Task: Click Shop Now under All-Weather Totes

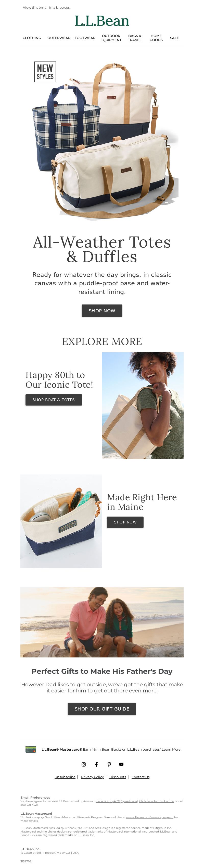Action: (x=102, y=311)
